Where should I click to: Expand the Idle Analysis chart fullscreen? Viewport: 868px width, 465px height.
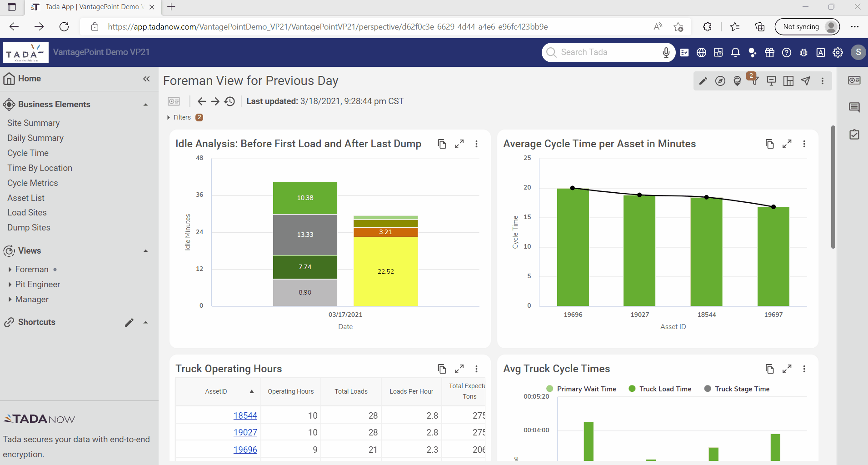click(x=459, y=144)
